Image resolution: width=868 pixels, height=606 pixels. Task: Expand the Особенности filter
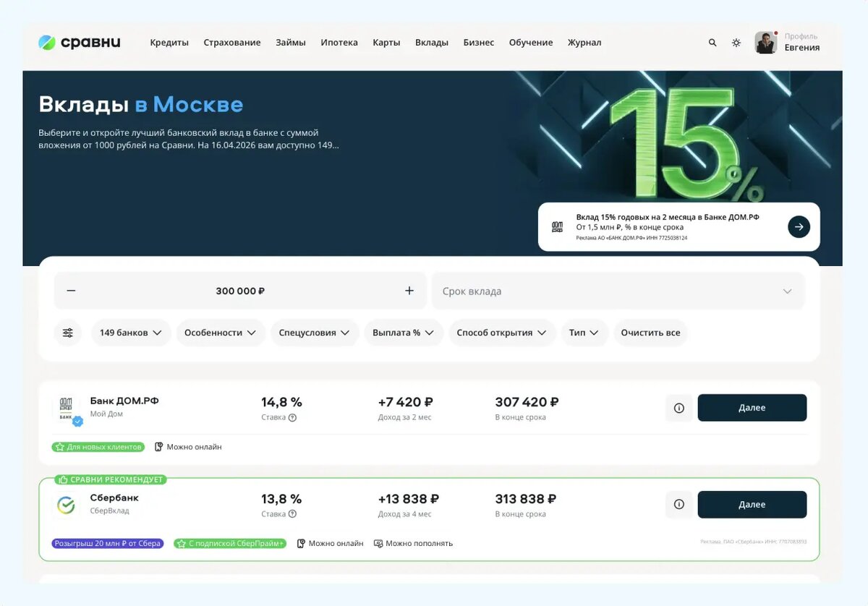pyautogui.click(x=221, y=333)
